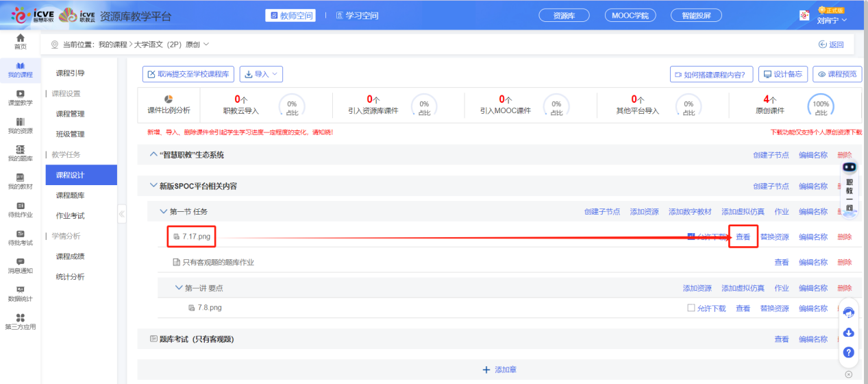Switch to the 学习空间 tab

[353, 15]
